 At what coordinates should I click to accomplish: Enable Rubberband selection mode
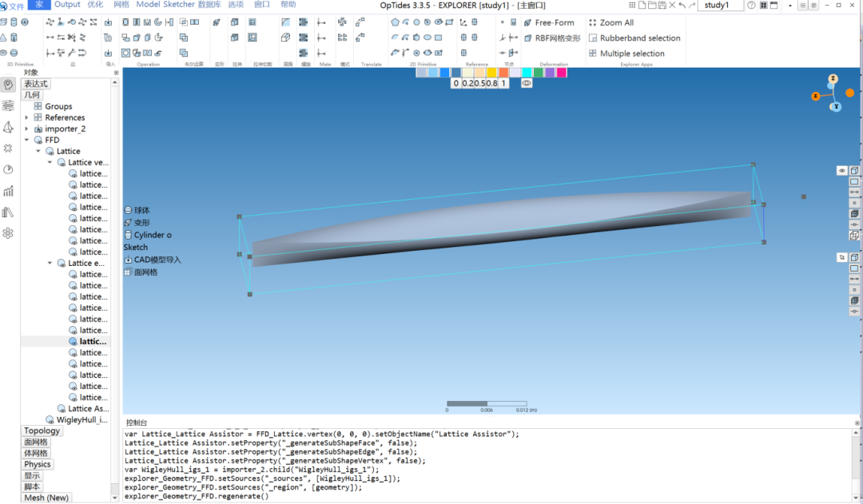(634, 38)
